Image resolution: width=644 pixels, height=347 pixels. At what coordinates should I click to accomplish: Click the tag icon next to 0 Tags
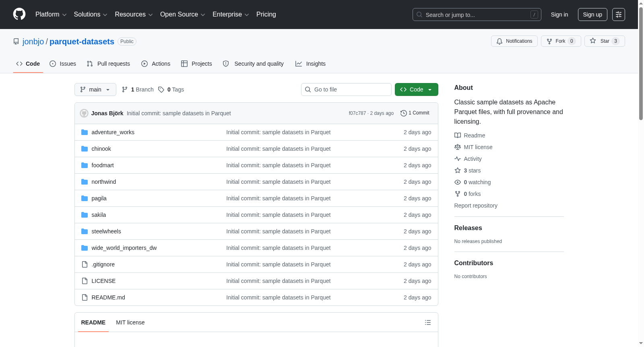tap(161, 89)
